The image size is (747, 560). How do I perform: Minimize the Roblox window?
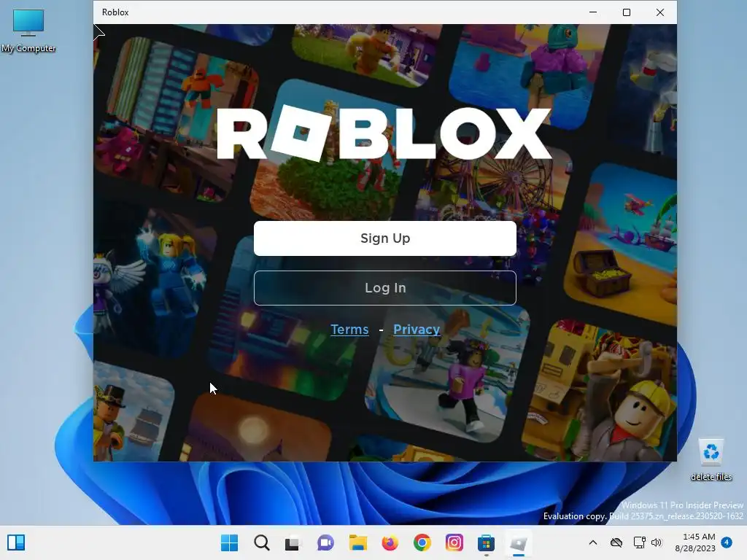coord(593,12)
